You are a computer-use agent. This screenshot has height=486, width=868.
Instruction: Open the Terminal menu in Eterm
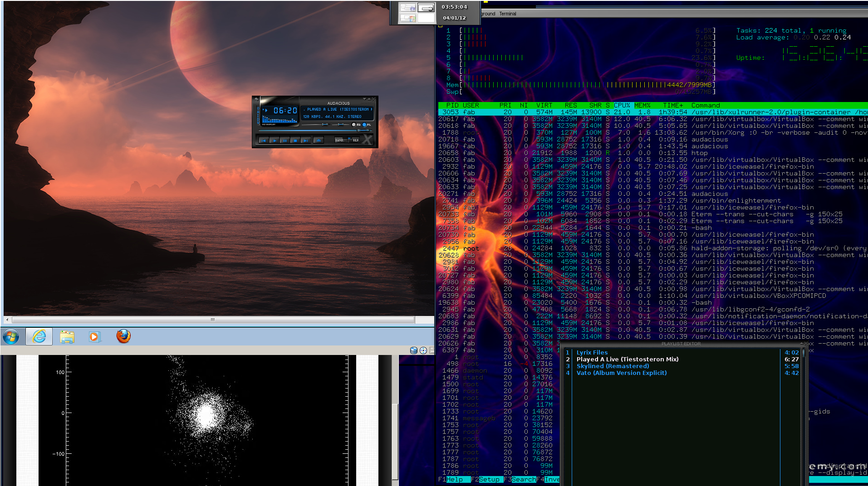click(508, 14)
